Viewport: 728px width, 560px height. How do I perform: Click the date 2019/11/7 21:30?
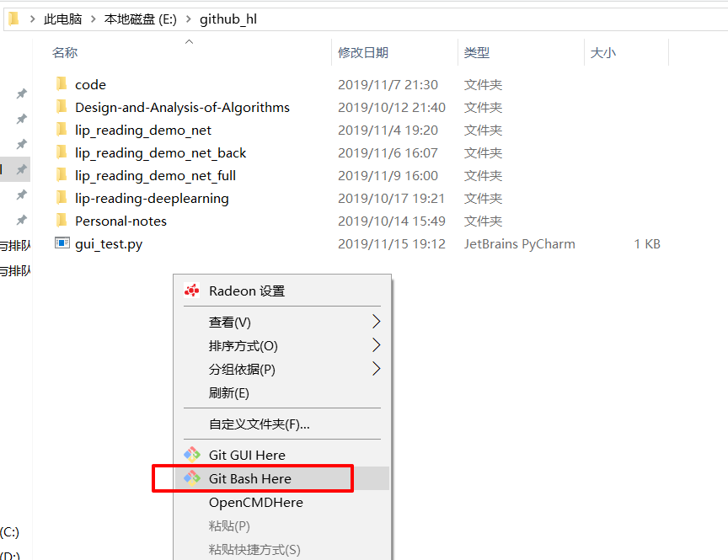pyautogui.click(x=388, y=84)
